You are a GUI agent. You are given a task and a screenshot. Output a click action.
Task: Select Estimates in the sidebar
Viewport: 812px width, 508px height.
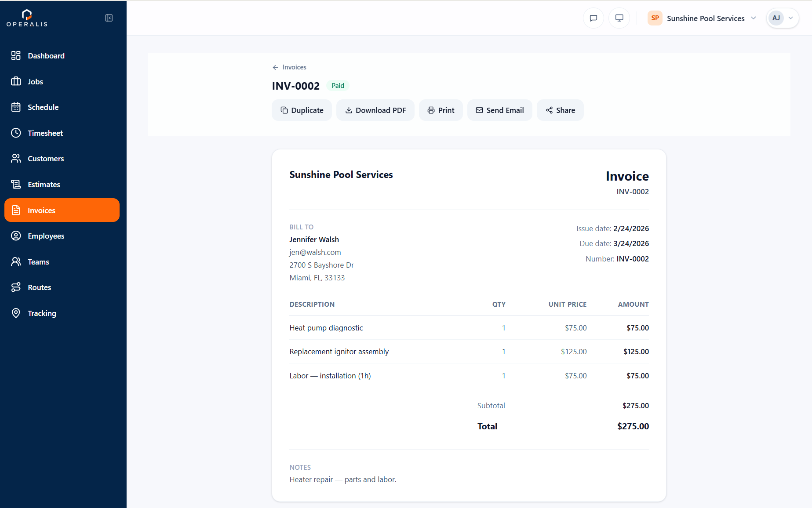coord(62,184)
